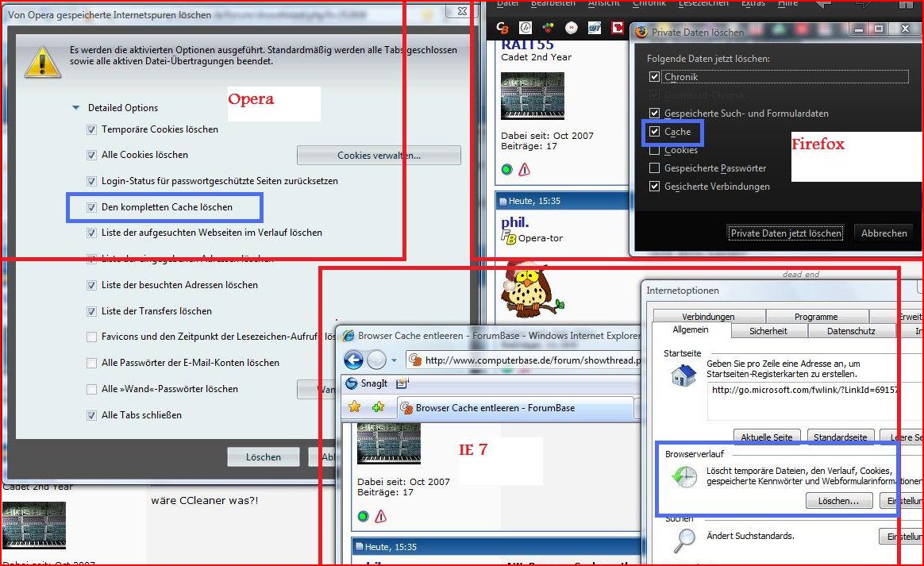
Task: Click the greyed forward button in Internet Explorer
Action: pyautogui.click(x=376, y=359)
